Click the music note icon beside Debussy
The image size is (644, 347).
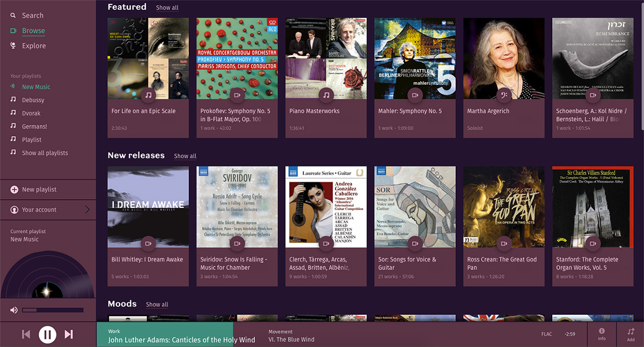point(13,100)
